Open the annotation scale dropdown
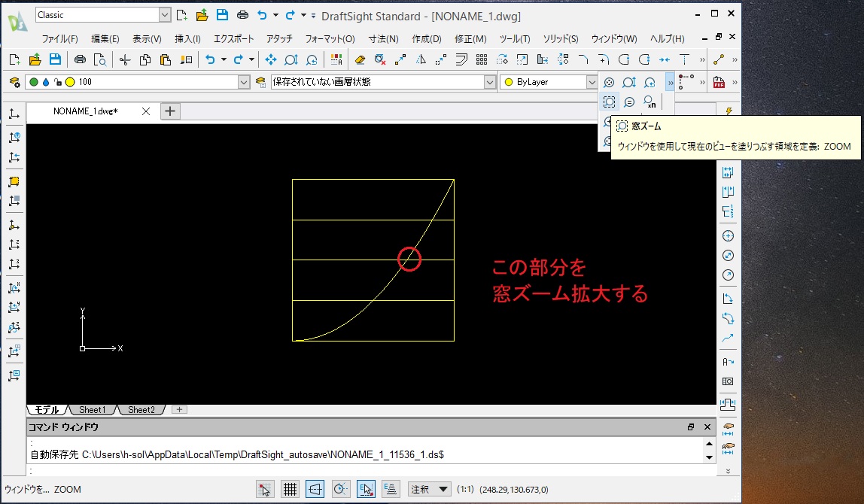The image size is (864, 504). (x=429, y=489)
